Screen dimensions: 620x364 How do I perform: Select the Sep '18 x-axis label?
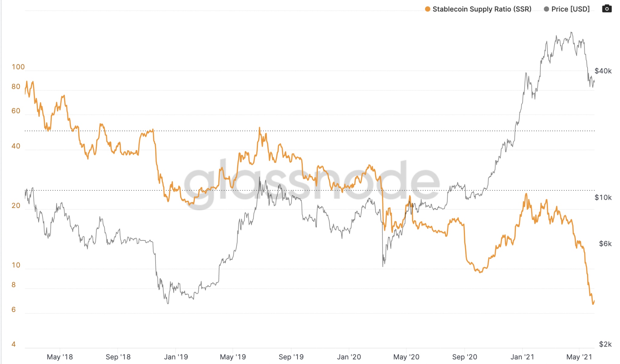tap(118, 357)
